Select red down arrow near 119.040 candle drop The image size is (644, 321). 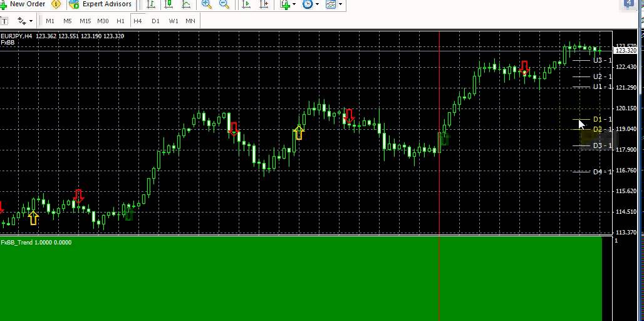click(234, 129)
